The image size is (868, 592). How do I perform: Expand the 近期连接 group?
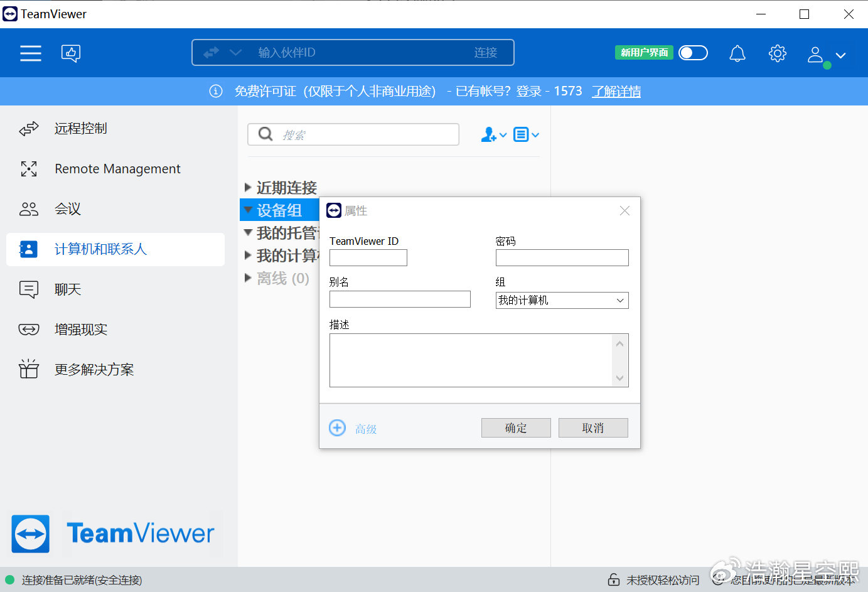pyautogui.click(x=248, y=187)
